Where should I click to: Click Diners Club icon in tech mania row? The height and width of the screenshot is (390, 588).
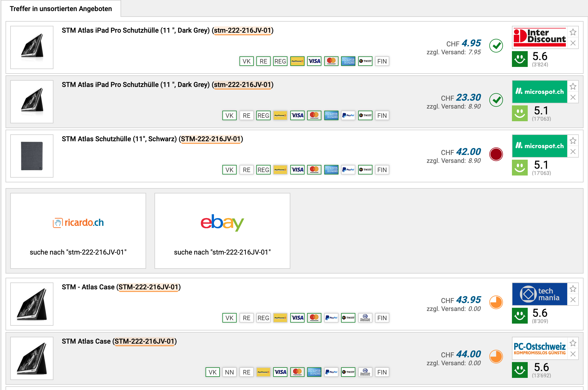click(365, 318)
